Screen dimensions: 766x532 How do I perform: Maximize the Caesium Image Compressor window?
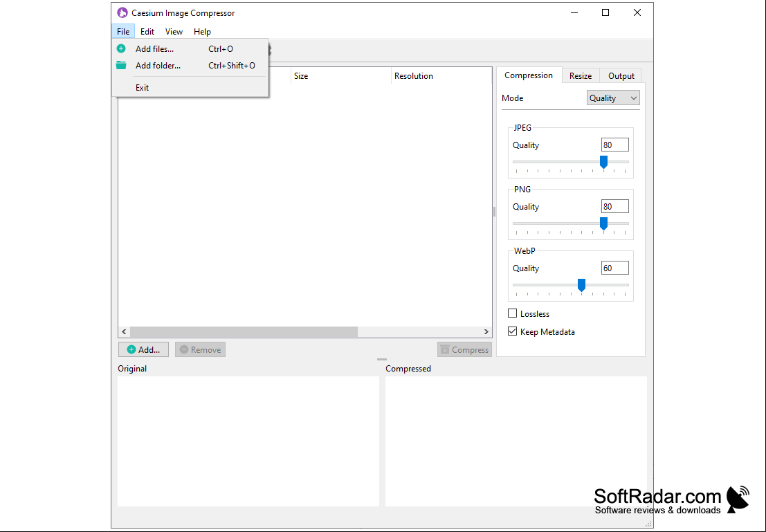coord(605,12)
